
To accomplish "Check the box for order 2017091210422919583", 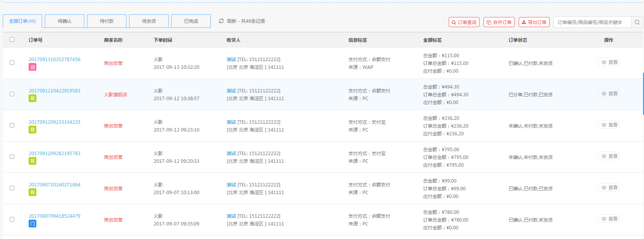I will pyautogui.click(x=12, y=94).
